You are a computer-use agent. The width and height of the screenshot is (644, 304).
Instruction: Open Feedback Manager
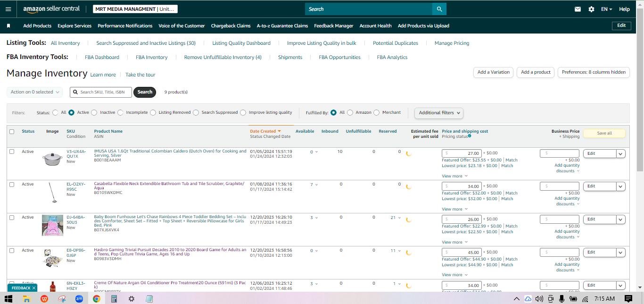tap(334, 25)
